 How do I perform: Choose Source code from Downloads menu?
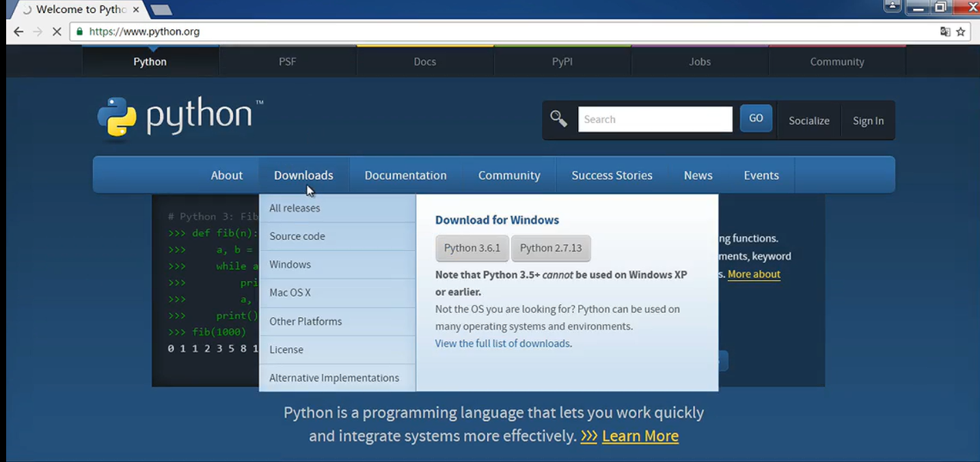pos(338,236)
